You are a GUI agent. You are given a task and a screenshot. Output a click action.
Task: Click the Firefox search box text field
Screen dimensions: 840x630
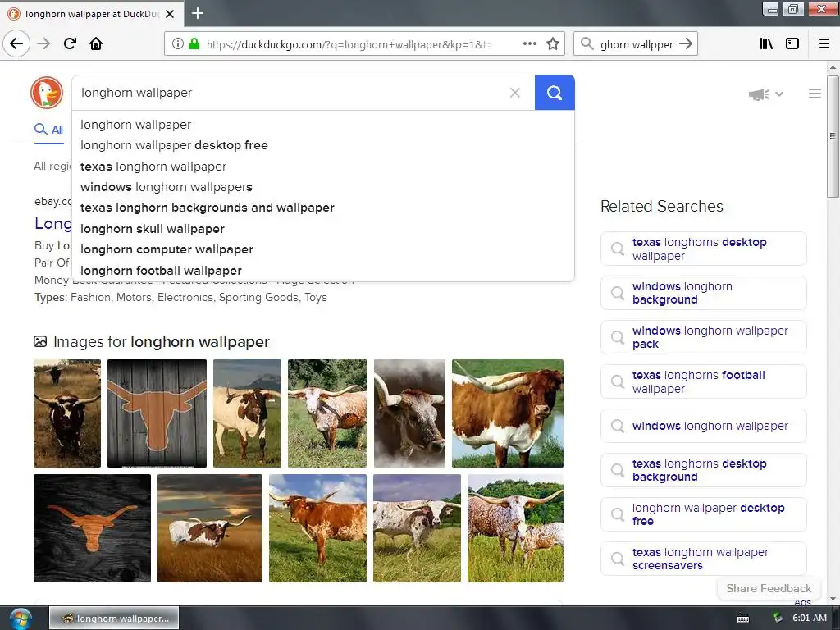(637, 44)
